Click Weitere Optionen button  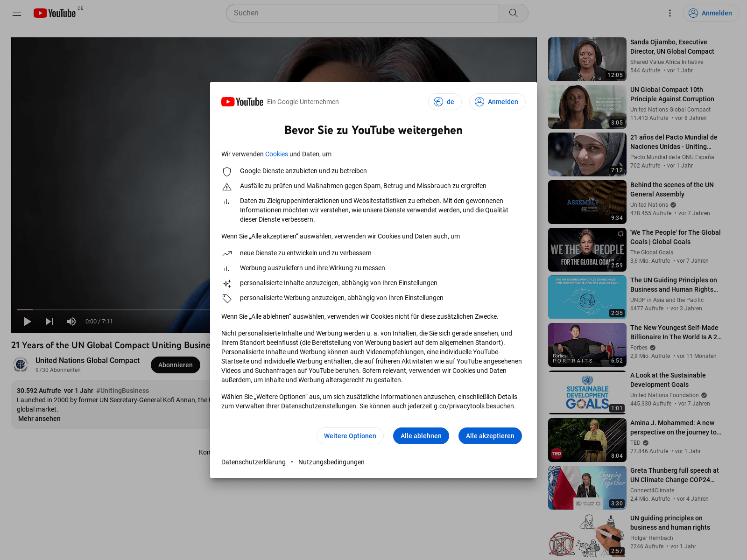[x=350, y=436]
